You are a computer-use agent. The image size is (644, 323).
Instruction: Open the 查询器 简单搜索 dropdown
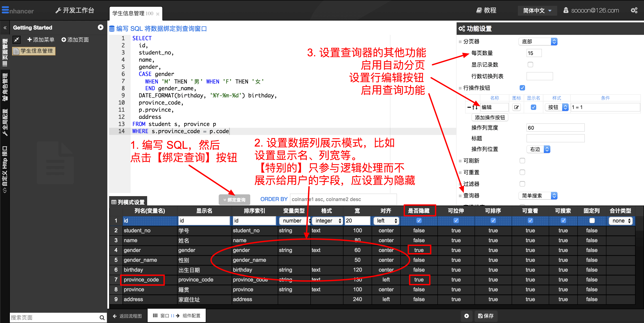click(x=538, y=196)
